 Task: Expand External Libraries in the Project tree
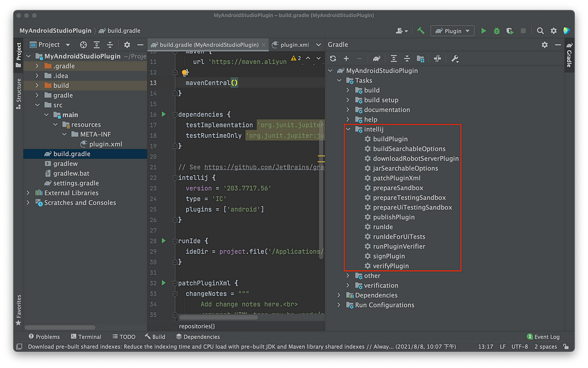pos(28,193)
